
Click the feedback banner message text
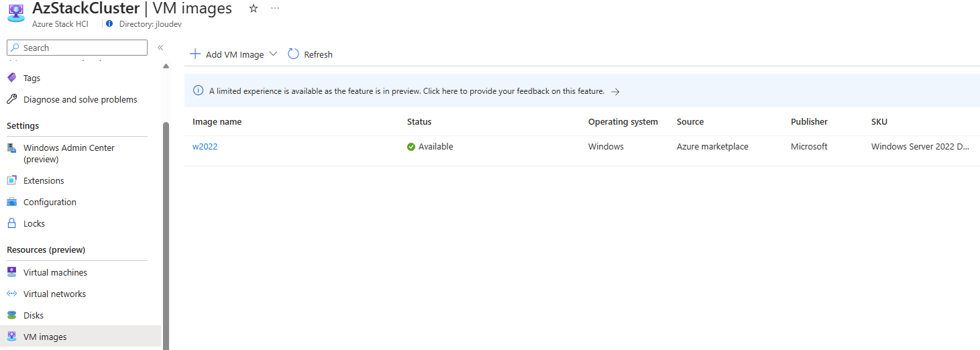pyautogui.click(x=406, y=91)
